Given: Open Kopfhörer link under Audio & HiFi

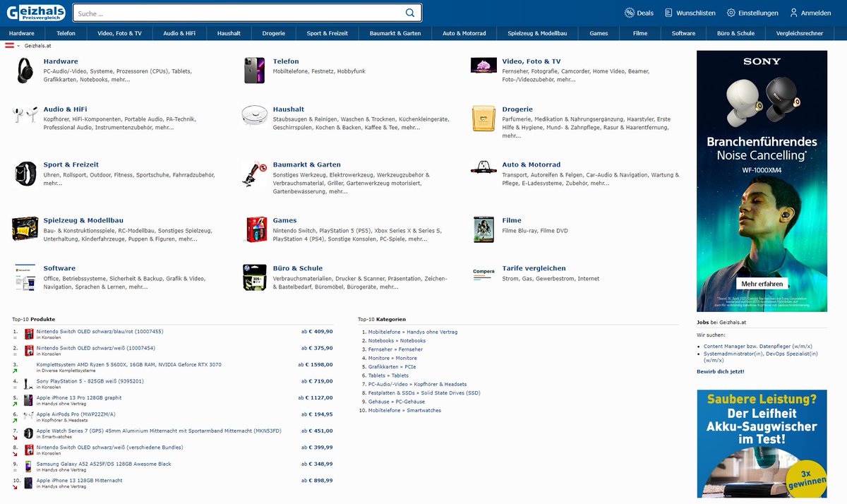Looking at the screenshot, I should 56,119.
